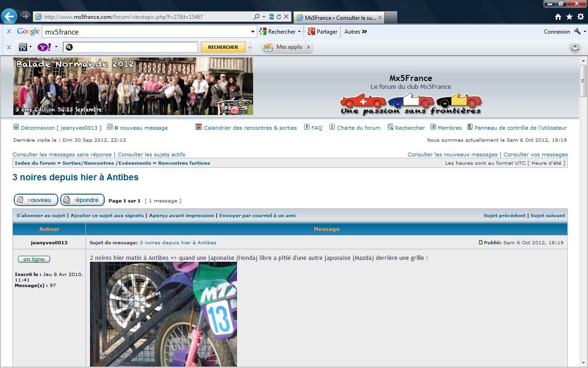
Task: Expand the Autres toolbar overflow chevron
Action: point(364,32)
